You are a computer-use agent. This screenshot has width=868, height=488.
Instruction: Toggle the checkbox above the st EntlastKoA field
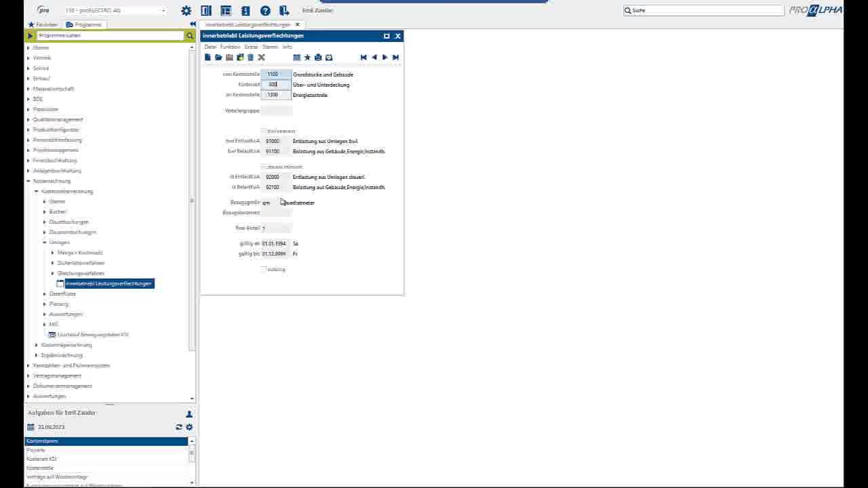point(264,167)
